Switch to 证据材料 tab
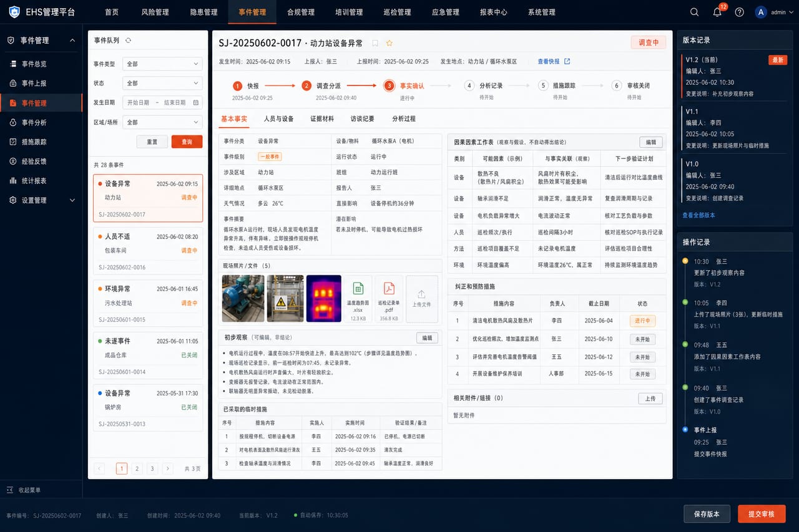Screen dimensions: 799x532 pyautogui.click(x=322, y=118)
